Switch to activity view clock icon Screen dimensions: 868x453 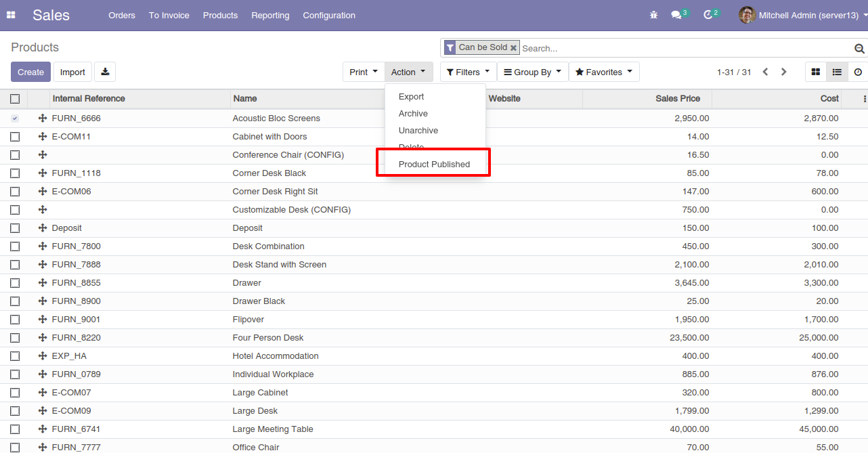(858, 72)
